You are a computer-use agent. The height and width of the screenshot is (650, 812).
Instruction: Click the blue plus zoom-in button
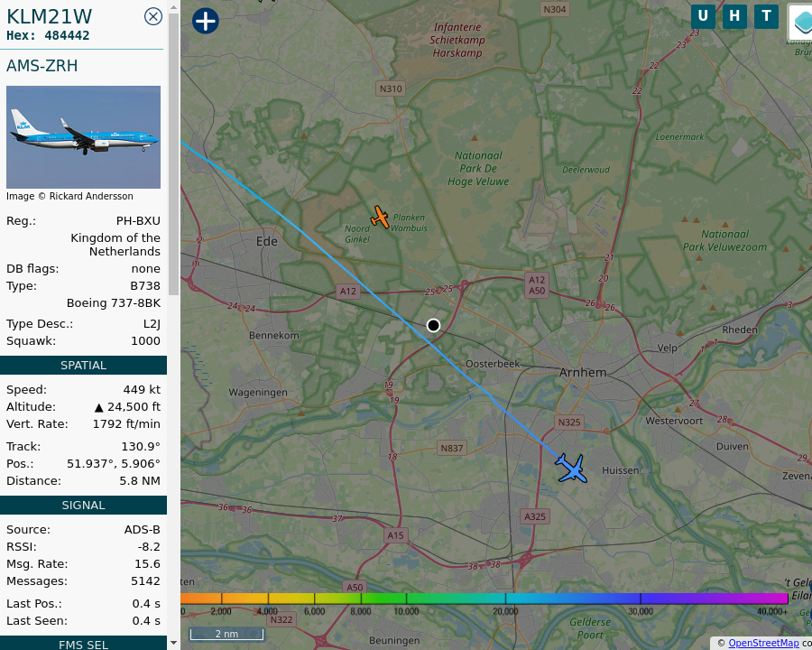coord(206,22)
